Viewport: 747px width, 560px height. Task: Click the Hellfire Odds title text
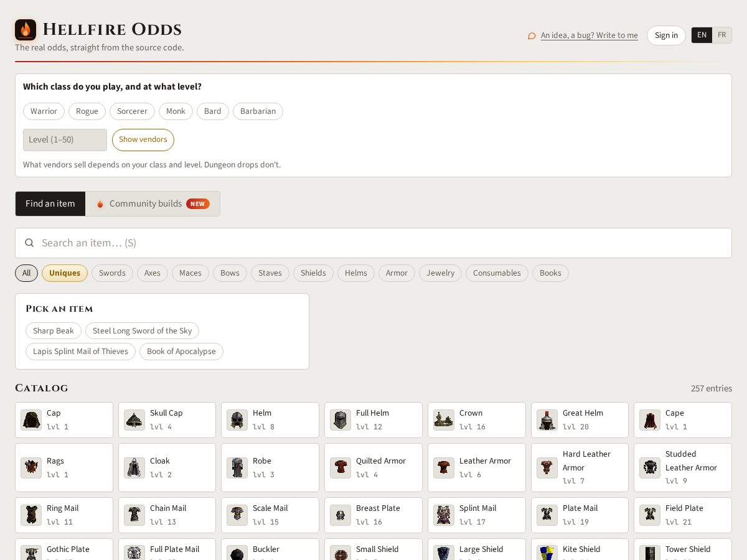coord(112,29)
